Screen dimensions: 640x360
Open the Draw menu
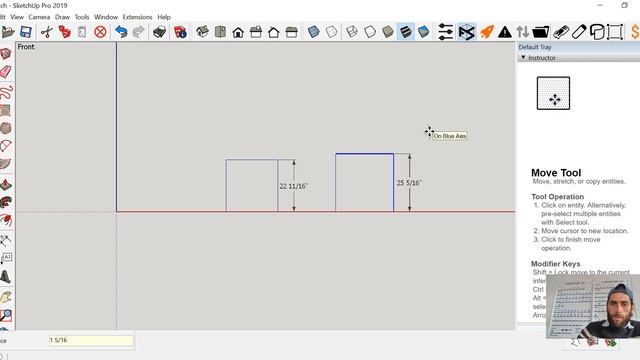pos(62,17)
